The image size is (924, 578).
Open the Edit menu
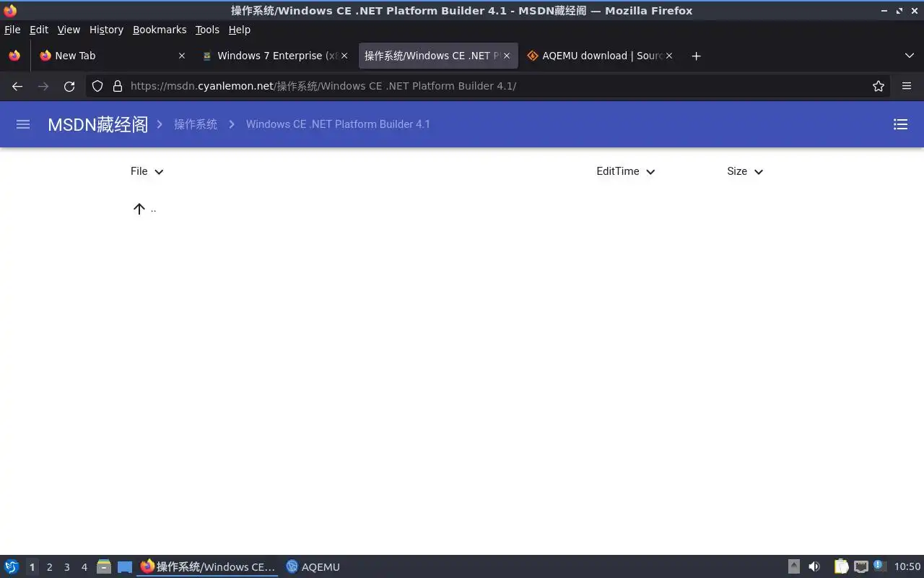[39, 30]
